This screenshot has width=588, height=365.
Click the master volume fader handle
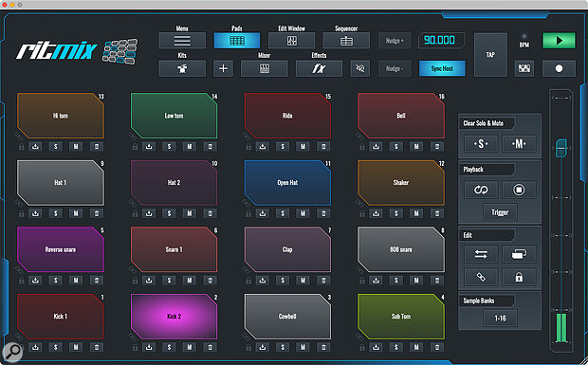(561, 148)
